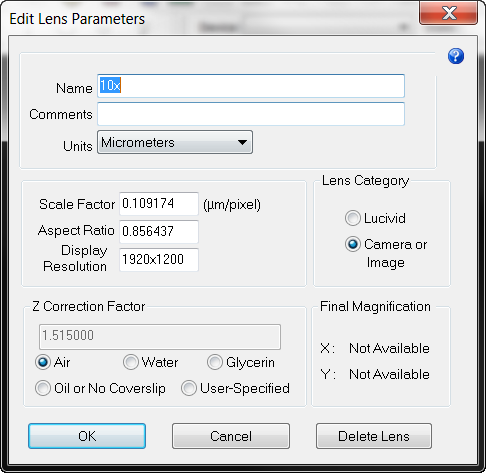486x473 pixels.
Task: Click the Delete Lens button
Action: tap(374, 436)
